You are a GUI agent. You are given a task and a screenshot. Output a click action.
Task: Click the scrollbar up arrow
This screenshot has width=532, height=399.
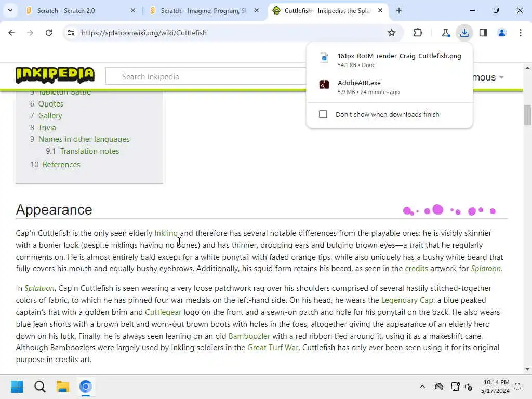(x=527, y=68)
